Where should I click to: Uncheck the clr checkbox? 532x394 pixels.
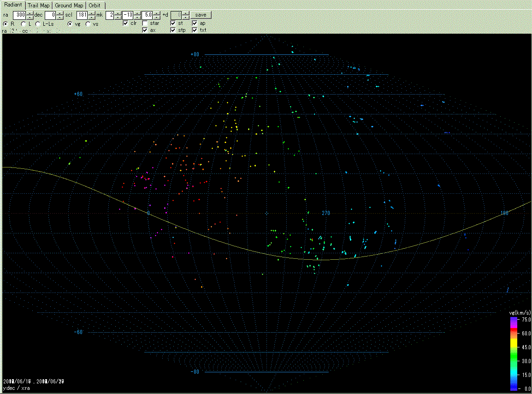(126, 23)
